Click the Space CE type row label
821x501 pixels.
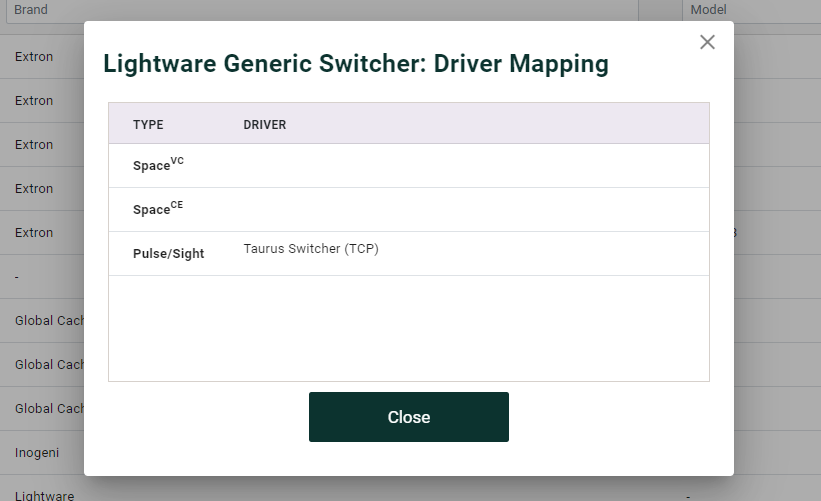point(158,208)
